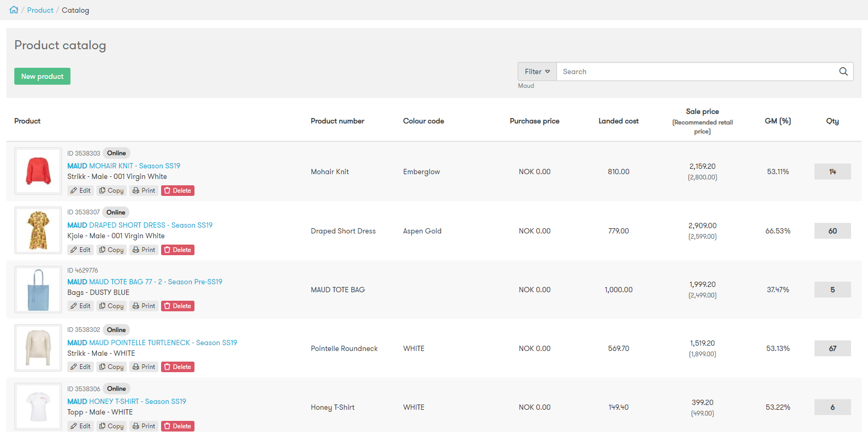Copy the Honey T-Shirt product
Screen dimensions: 868x432
coord(111,426)
